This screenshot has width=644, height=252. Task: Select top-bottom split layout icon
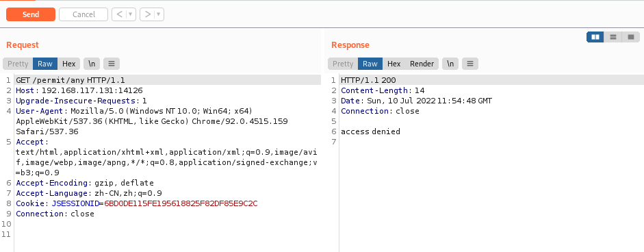click(613, 37)
